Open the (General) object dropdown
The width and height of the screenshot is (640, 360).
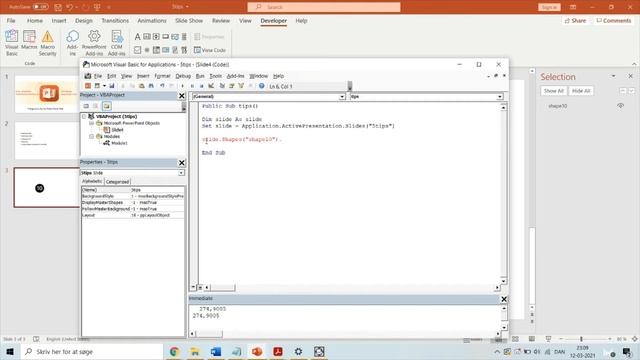click(342, 97)
